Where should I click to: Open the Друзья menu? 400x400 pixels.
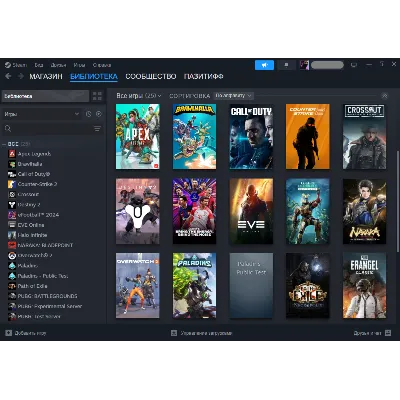(x=58, y=65)
